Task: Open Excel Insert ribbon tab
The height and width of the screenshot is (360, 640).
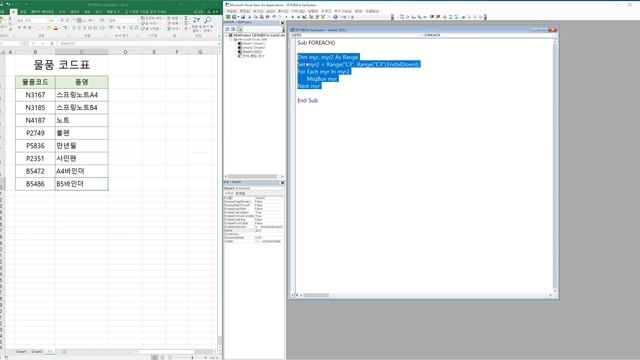Action: [23, 12]
